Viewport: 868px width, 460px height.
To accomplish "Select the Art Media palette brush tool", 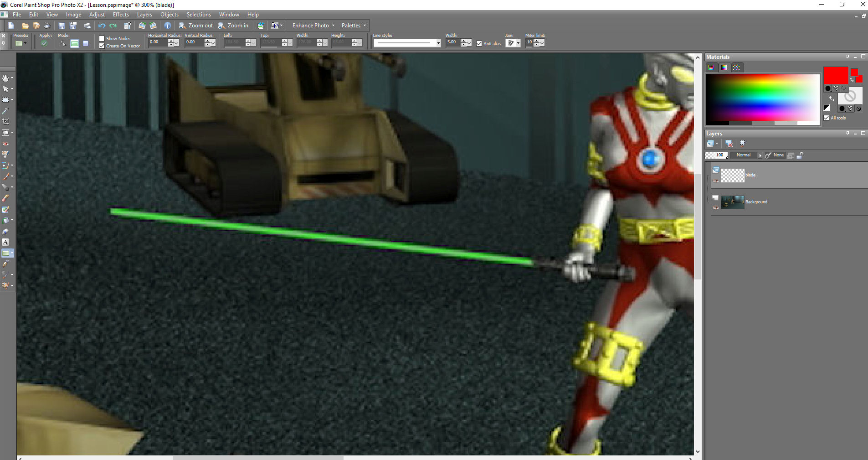I will (x=5, y=286).
